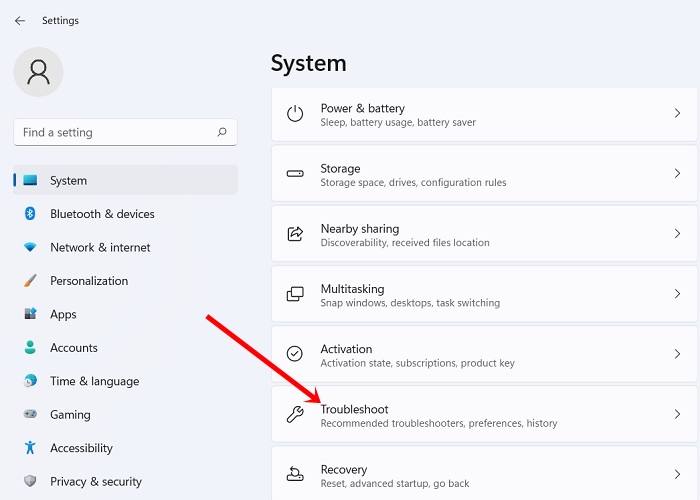Select Accessibility in the sidebar
This screenshot has height=500, width=700.
[81, 448]
